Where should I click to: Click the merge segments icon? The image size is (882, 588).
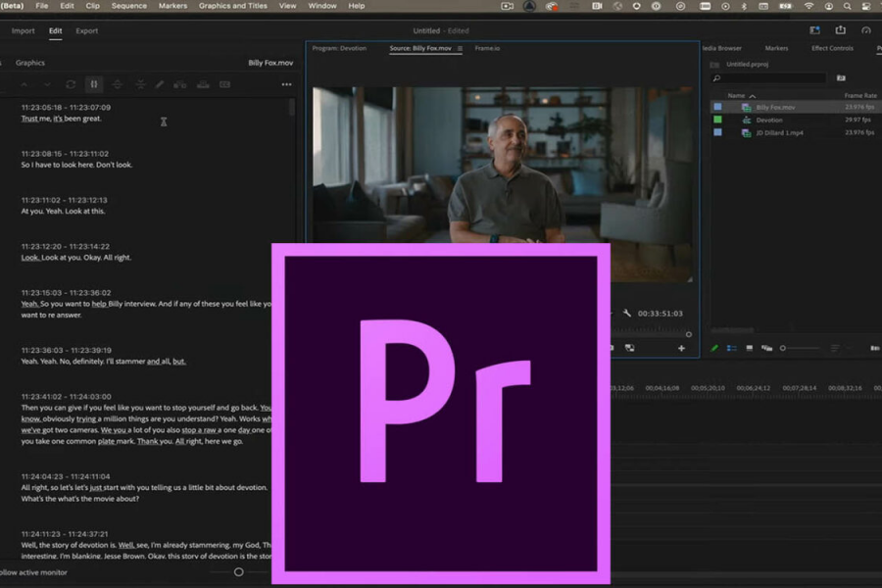click(x=140, y=84)
